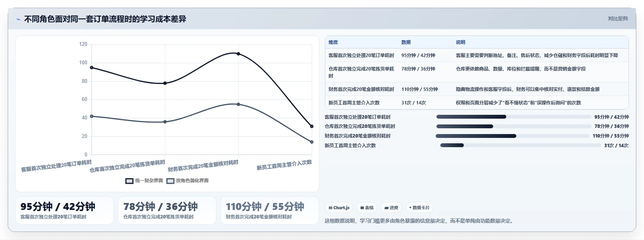Click table row 财务首次完成20笔金额核对耗时
This screenshot has height=240, width=644.
click(477, 89)
